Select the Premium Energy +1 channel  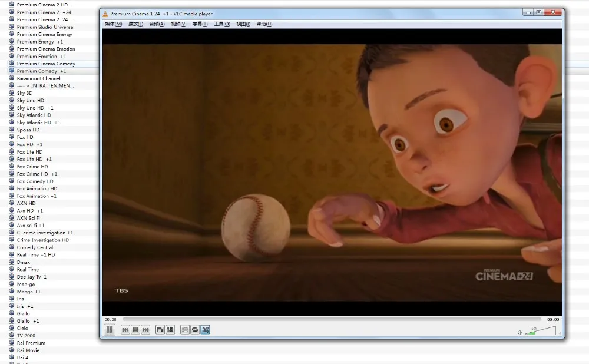40,42
